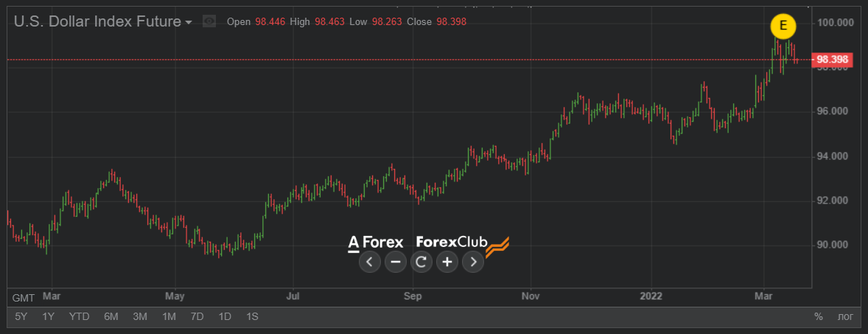Click the Open value 98.446

pyautogui.click(x=269, y=22)
